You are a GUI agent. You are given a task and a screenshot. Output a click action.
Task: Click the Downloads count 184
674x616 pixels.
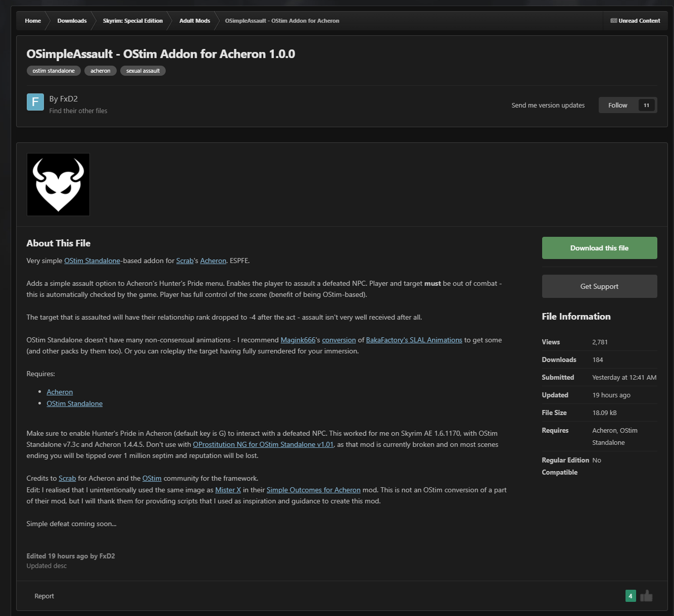click(598, 360)
